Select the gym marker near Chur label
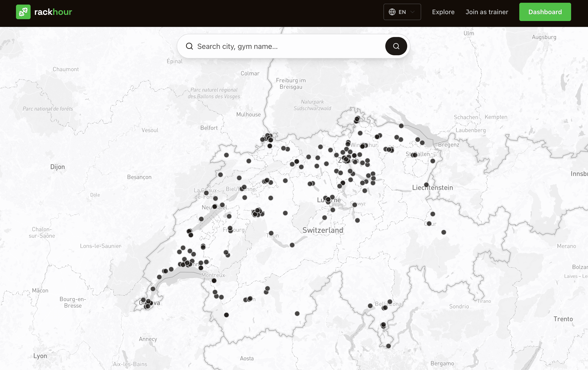Viewport: 588px width, 370px height. [x=429, y=224]
